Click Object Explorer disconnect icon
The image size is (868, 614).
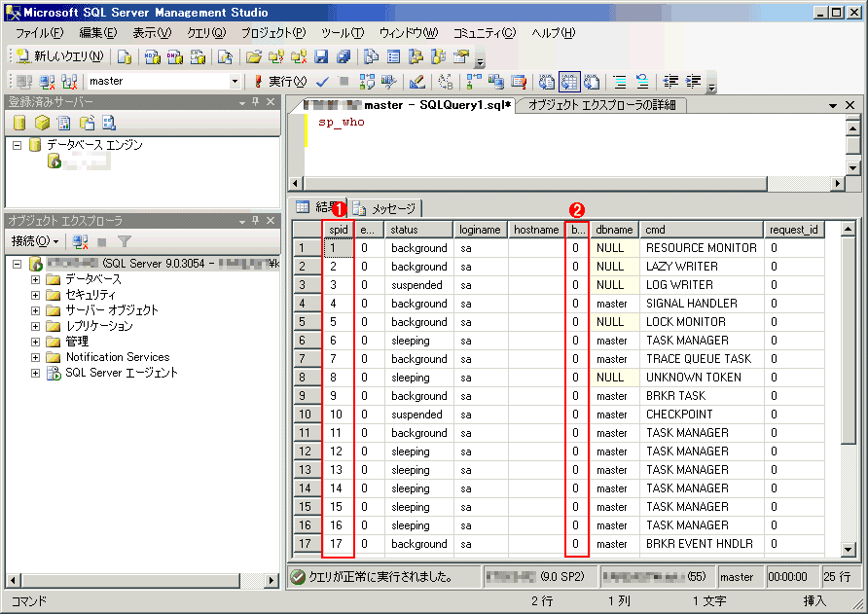tap(80, 241)
